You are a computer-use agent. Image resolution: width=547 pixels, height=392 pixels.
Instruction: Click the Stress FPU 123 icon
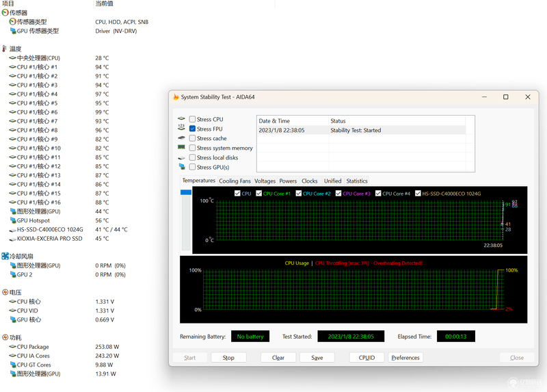pyautogui.click(x=181, y=127)
